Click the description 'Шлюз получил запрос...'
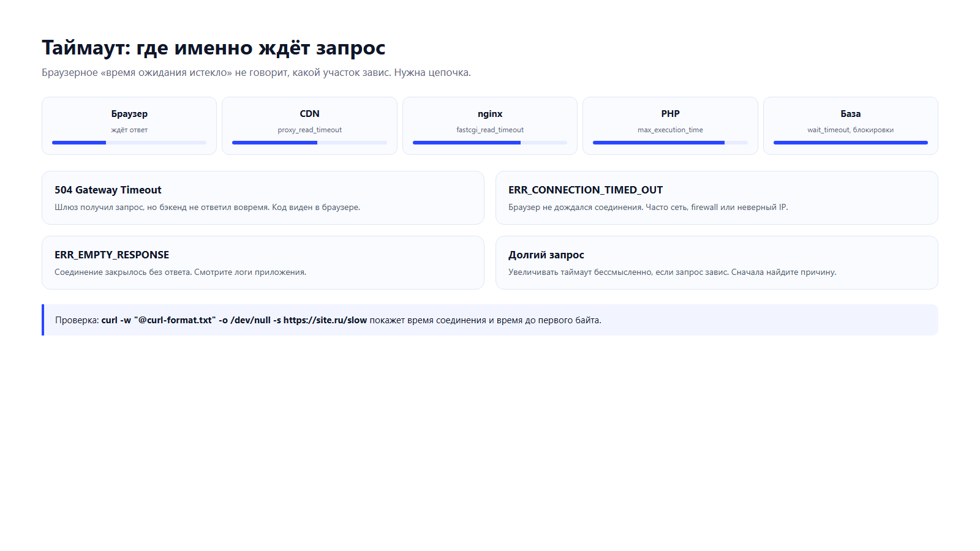The height and width of the screenshot is (551, 980). pos(207,207)
